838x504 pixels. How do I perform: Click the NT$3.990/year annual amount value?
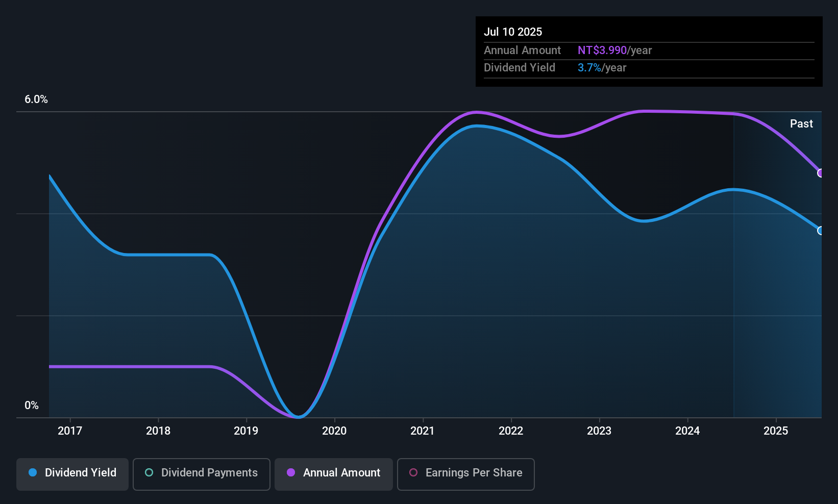pos(602,50)
